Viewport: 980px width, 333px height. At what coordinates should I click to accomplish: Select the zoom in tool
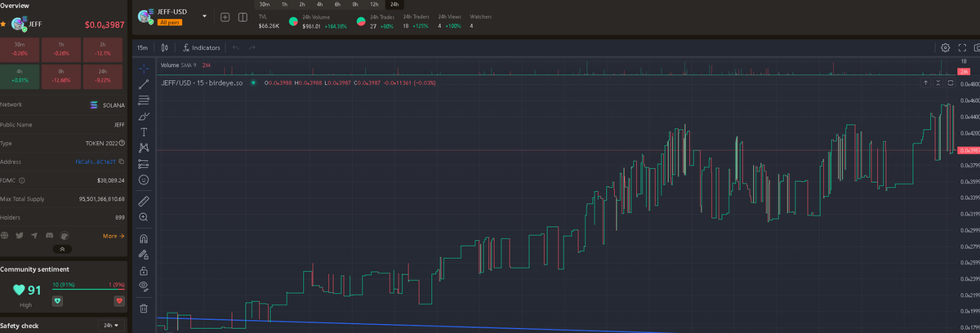[144, 217]
